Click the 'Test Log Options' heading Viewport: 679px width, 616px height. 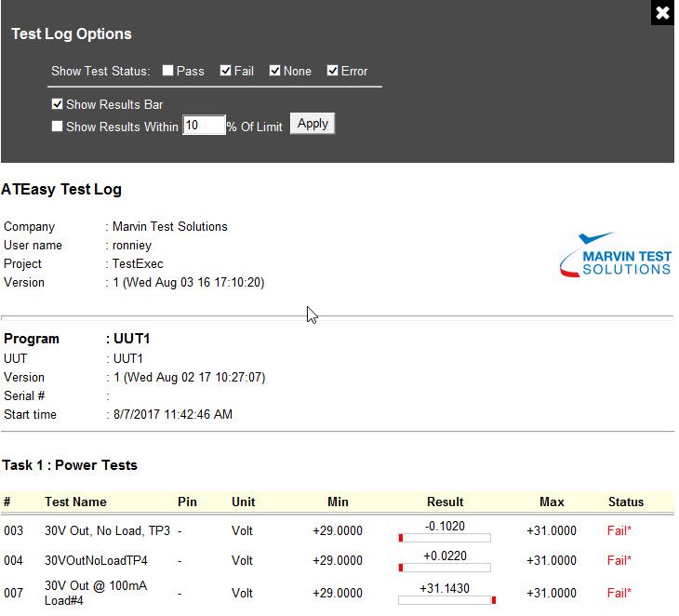click(x=72, y=33)
